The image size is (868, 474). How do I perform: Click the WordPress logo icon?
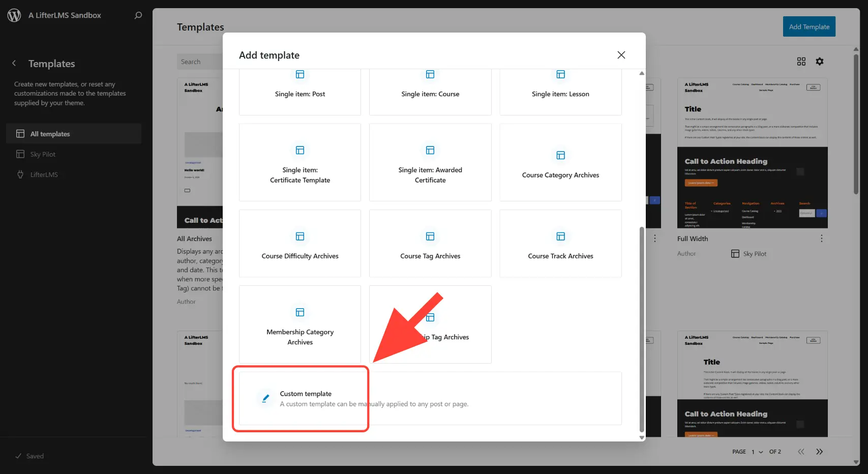(14, 15)
